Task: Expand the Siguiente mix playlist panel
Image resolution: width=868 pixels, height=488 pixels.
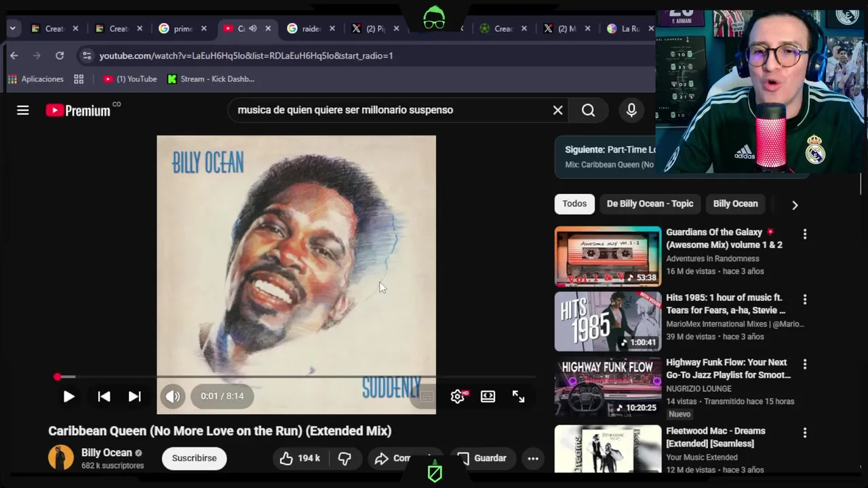Action: 605,157
